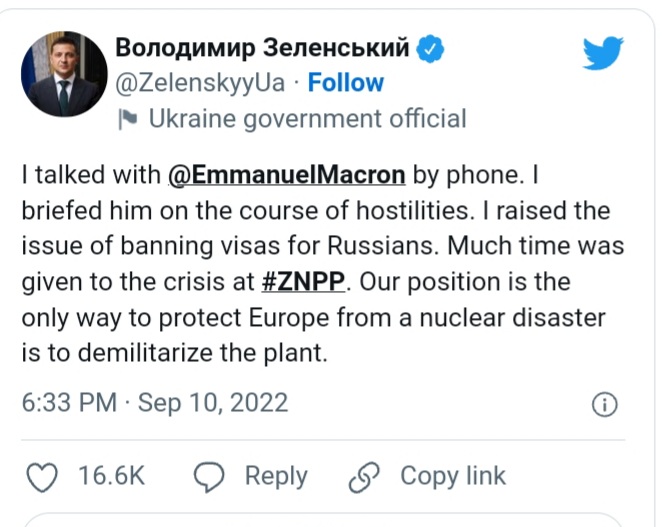Image resolution: width=662 pixels, height=527 pixels.
Task: Click the 6:33 PM Sep 10, 2022 timestamp
Action: (155, 403)
